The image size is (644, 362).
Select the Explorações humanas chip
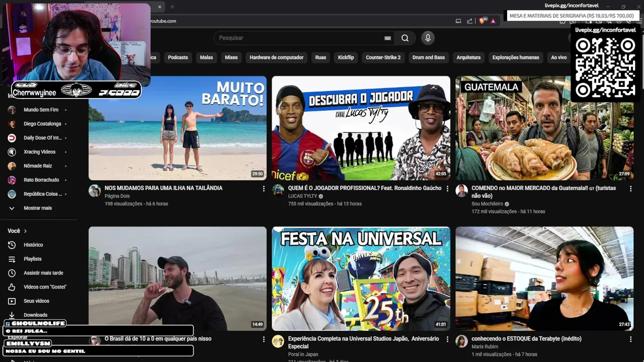[x=516, y=57]
